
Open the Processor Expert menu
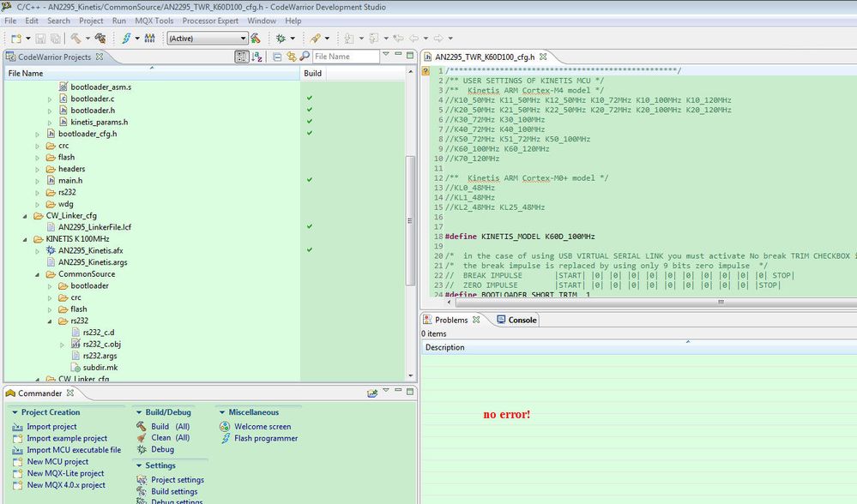pyautogui.click(x=211, y=21)
